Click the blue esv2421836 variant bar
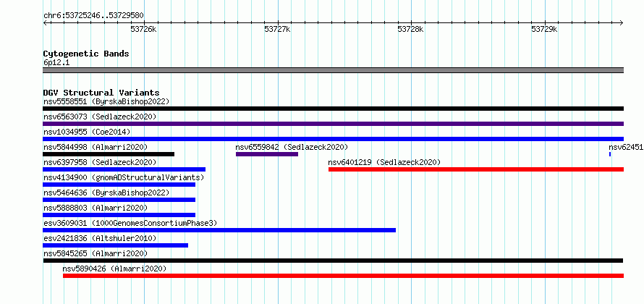This screenshot has height=304, width=644. [115, 245]
